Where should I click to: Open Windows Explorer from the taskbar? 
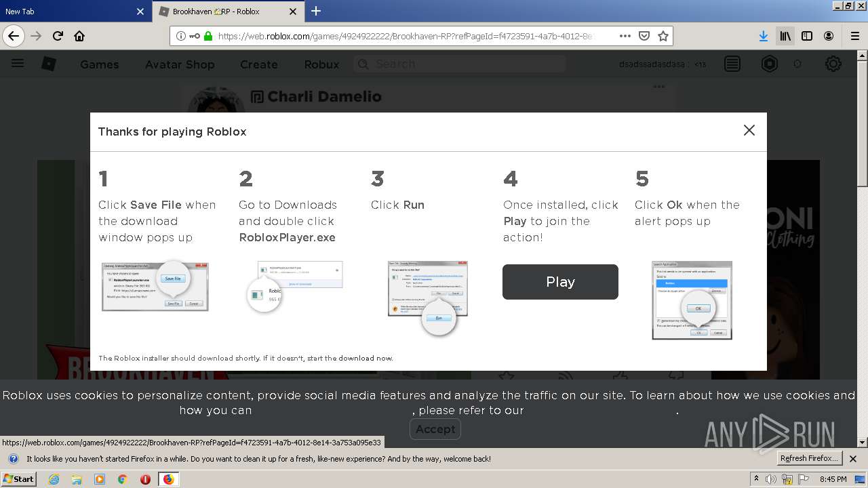pyautogui.click(x=77, y=479)
